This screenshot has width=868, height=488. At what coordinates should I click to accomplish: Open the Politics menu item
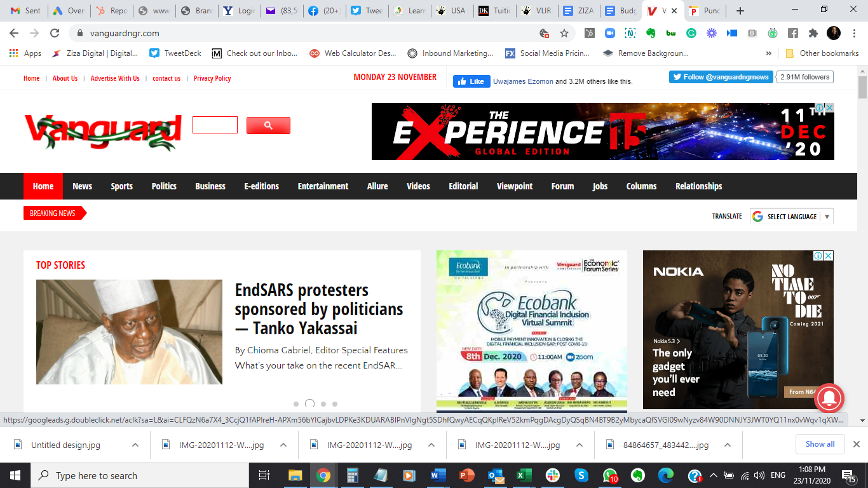tap(164, 186)
